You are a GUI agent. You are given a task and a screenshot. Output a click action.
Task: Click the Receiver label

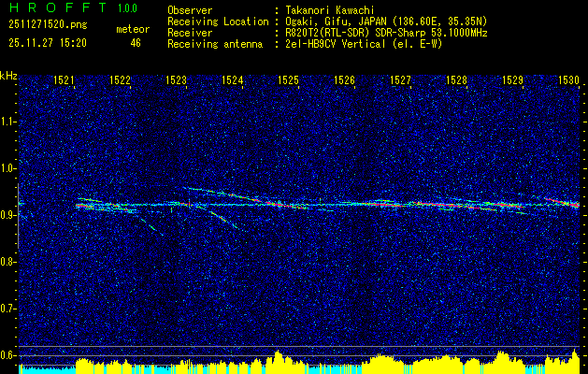(190, 33)
